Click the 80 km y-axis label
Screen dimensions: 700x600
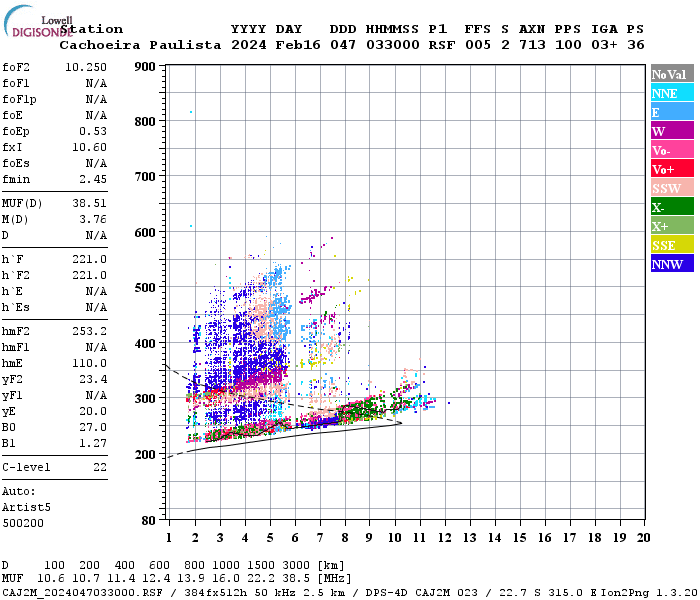tap(148, 521)
